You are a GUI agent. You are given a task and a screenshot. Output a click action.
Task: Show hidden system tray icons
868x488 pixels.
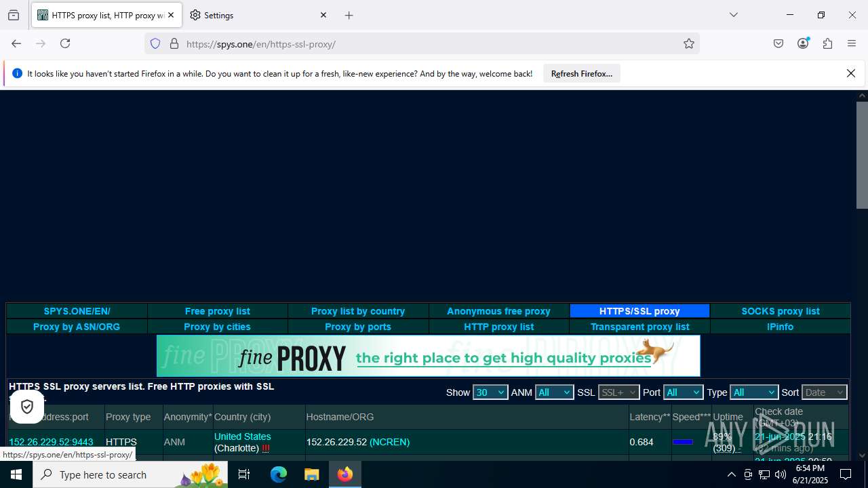point(731,474)
